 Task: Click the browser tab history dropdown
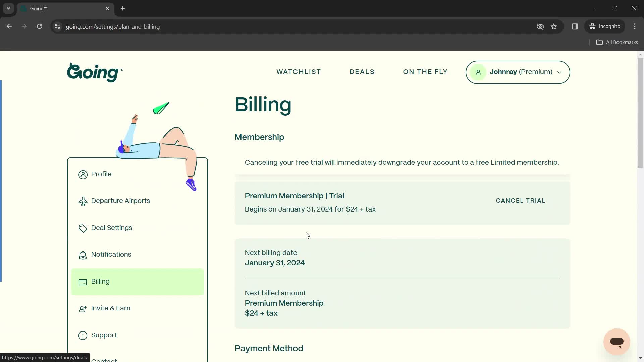[x=8, y=8]
